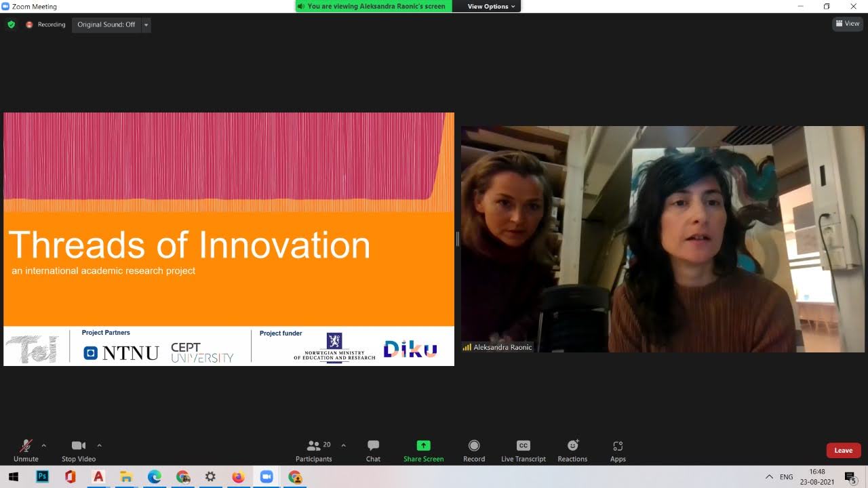Open the View Options menu
Screen dimensions: 868x488
[x=491, y=6]
